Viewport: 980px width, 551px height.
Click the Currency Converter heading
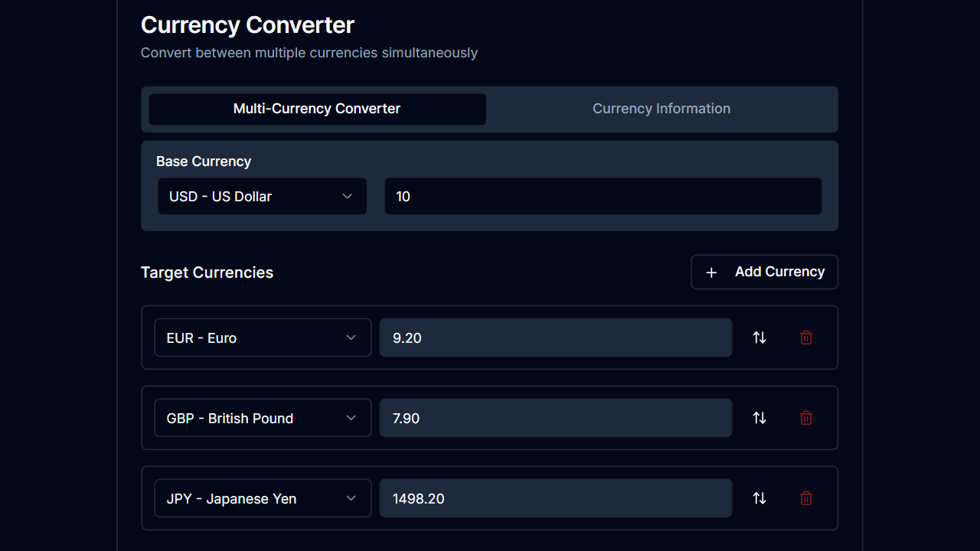[x=247, y=24]
